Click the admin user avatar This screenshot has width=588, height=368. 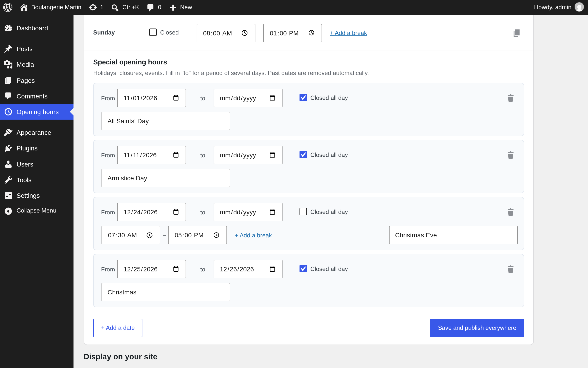(x=579, y=7)
